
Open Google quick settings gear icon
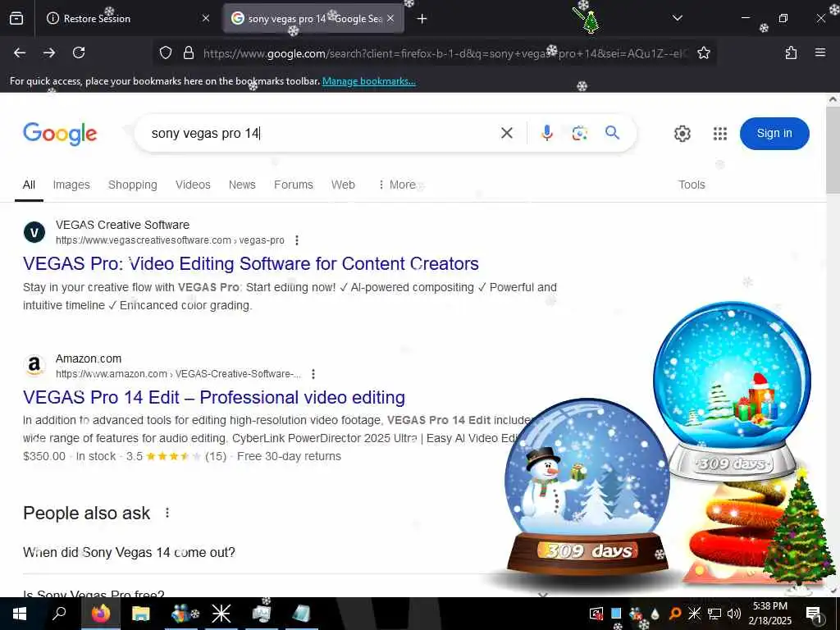click(x=682, y=134)
